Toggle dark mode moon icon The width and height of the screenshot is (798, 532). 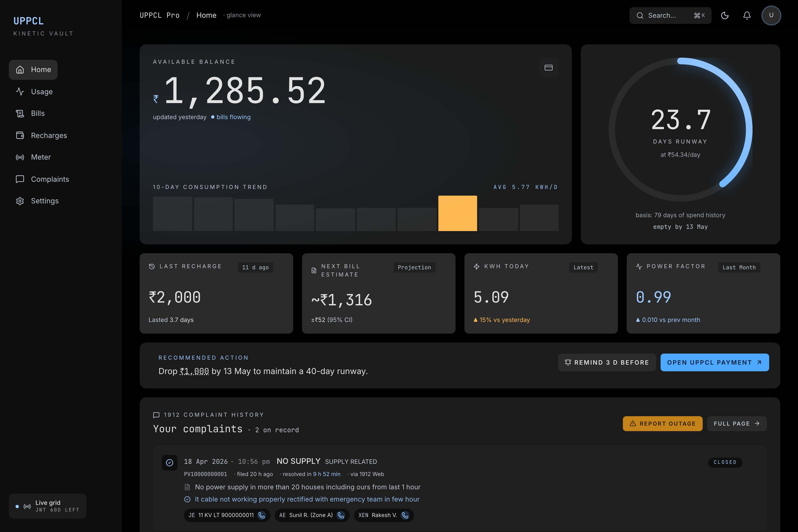725,16
